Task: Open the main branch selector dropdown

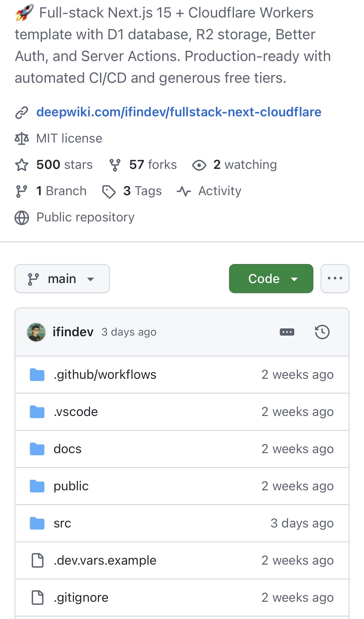Action: tap(62, 279)
